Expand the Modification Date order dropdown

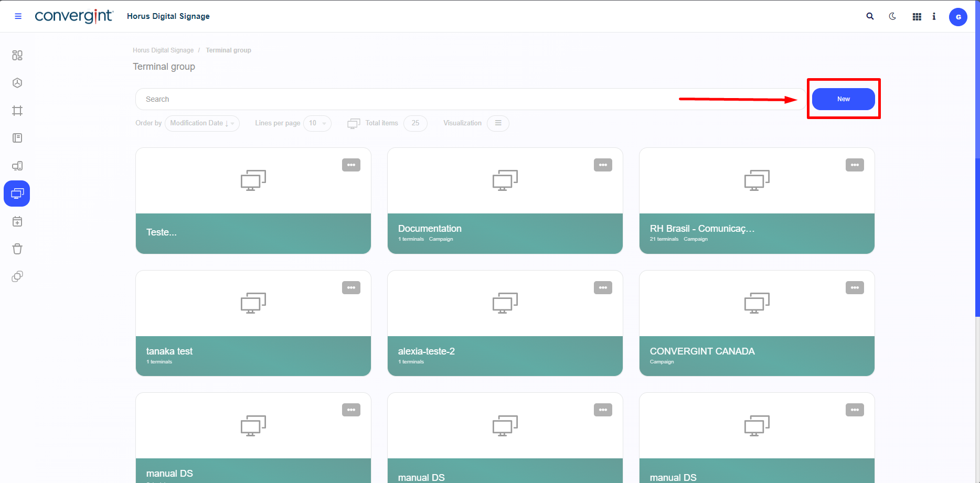(202, 123)
